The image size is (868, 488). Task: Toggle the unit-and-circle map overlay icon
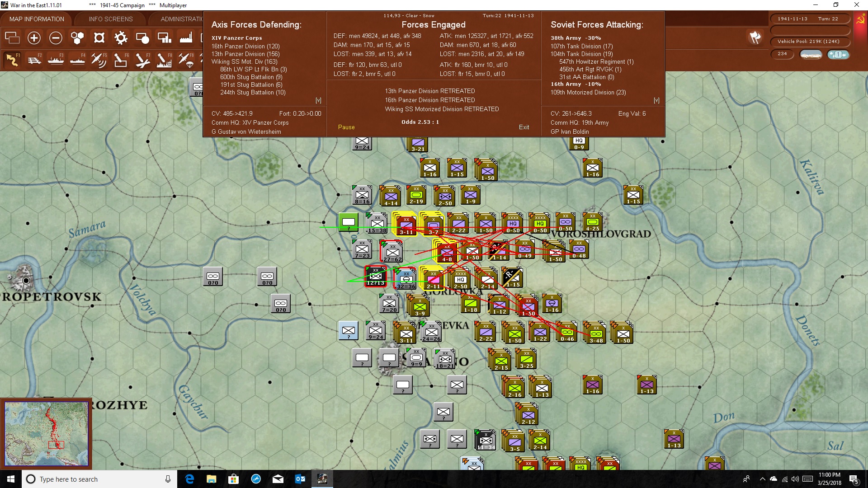142,38
